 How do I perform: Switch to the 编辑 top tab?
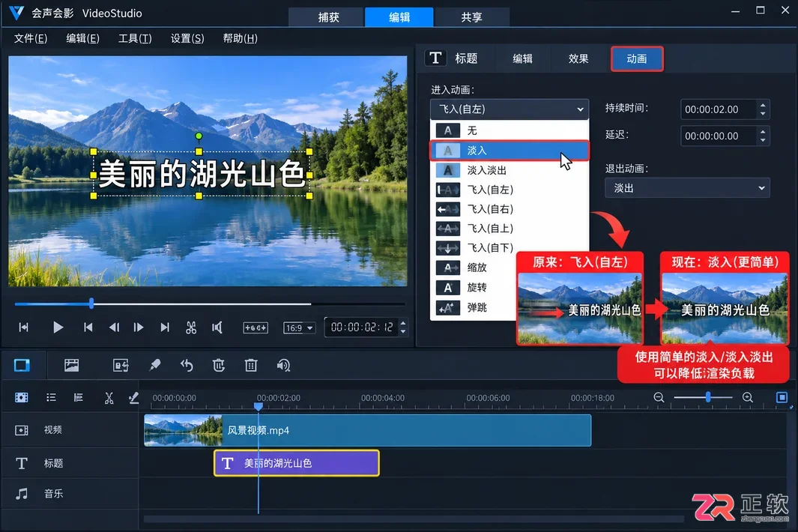[x=399, y=16]
